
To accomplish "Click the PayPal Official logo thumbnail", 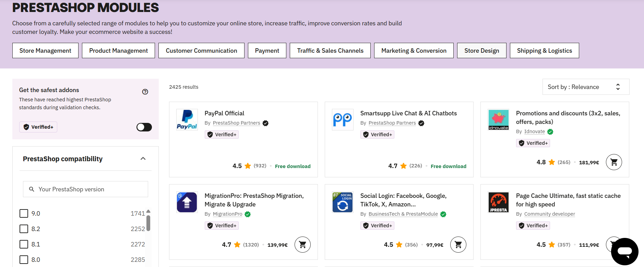I will coord(187,119).
